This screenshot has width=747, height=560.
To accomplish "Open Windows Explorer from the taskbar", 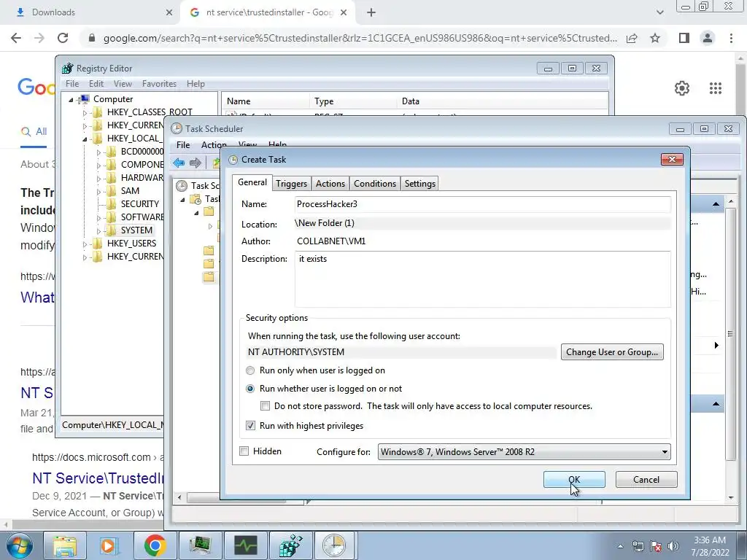I will pos(65,545).
